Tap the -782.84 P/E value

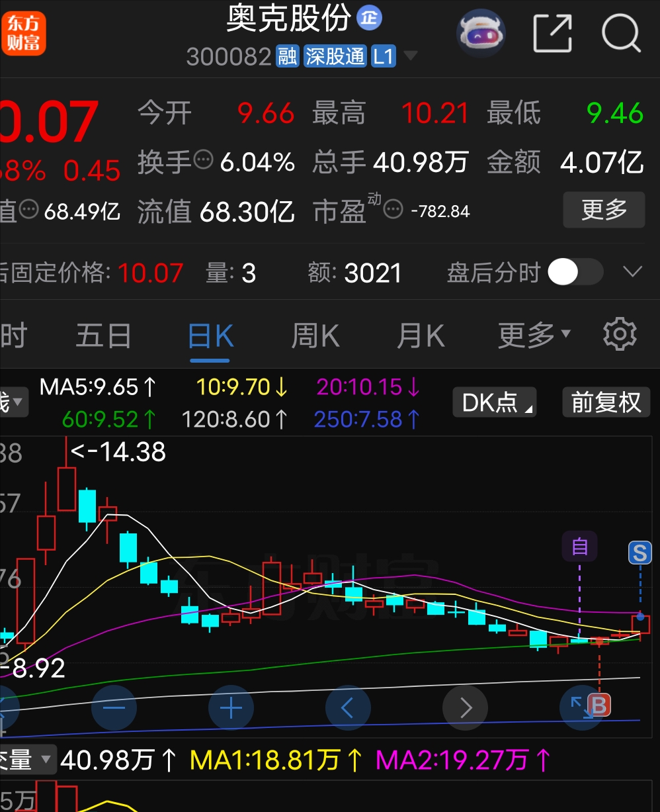440,212
